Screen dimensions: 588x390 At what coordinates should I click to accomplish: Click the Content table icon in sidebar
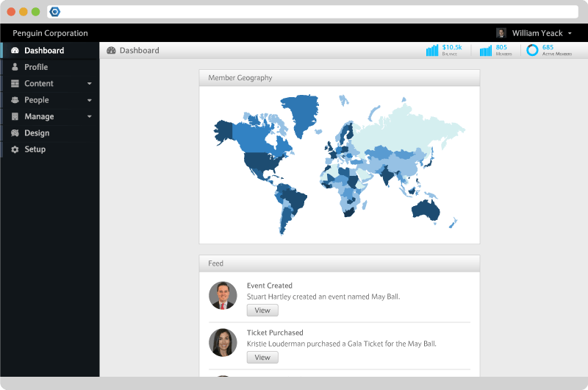click(15, 83)
